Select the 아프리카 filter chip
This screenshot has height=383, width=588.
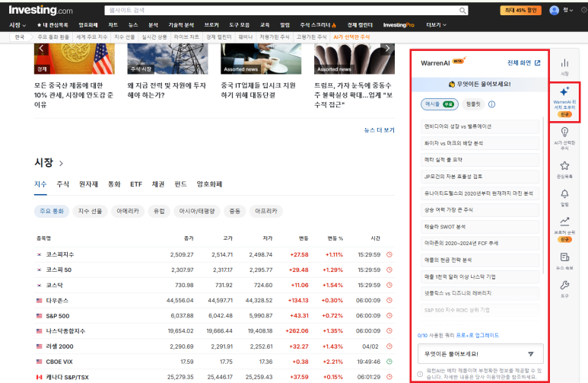click(x=266, y=211)
